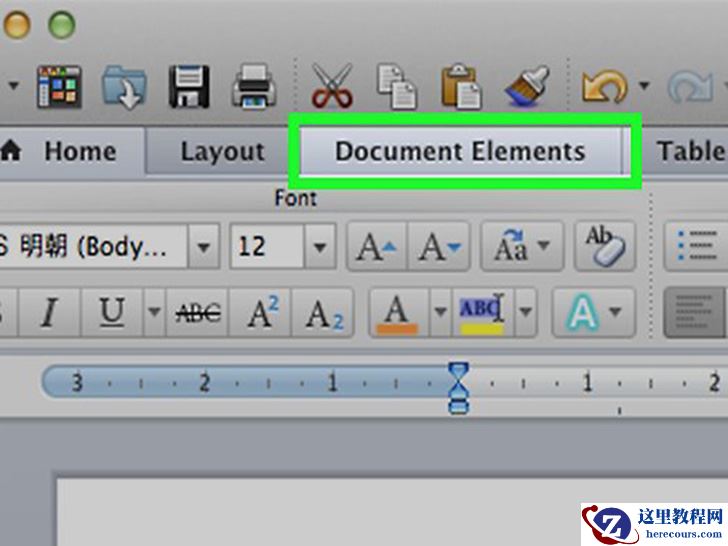Open Document Elements tab
Image resolution: width=728 pixels, height=546 pixels.
tap(460, 151)
